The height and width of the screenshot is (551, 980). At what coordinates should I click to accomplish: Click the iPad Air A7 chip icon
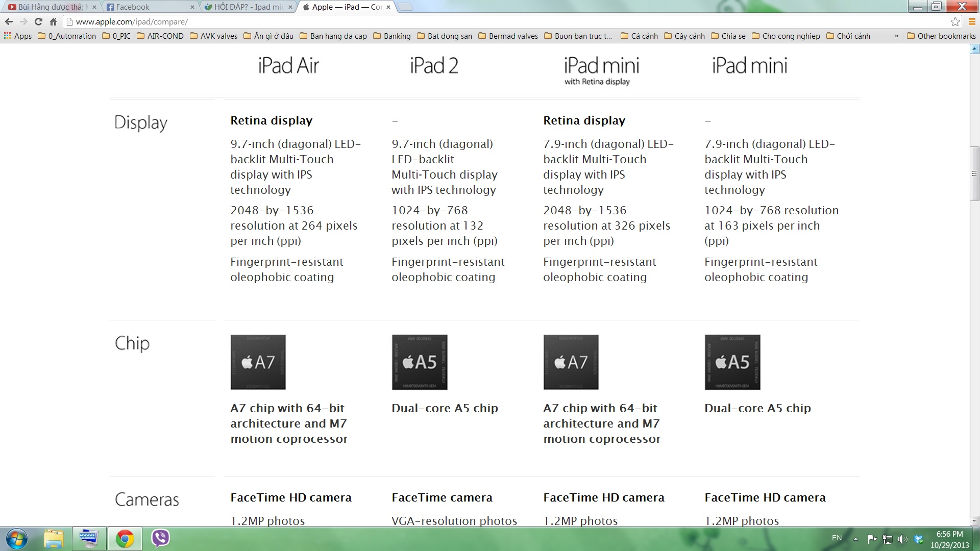[x=258, y=362]
